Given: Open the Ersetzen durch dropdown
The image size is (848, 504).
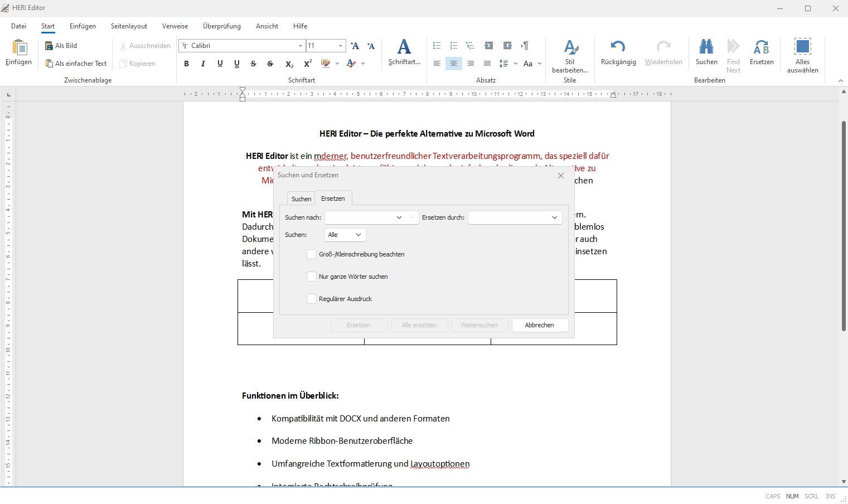Looking at the screenshot, I should pos(555,217).
